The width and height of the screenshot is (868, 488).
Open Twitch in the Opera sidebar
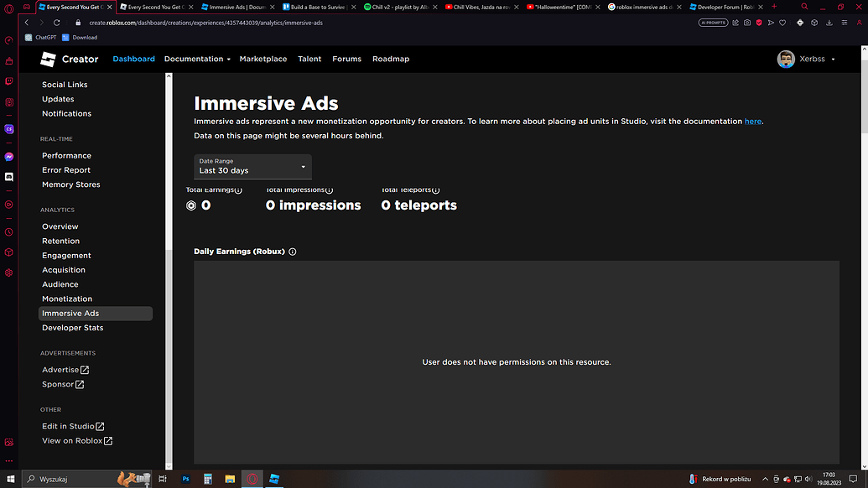pos(9,81)
